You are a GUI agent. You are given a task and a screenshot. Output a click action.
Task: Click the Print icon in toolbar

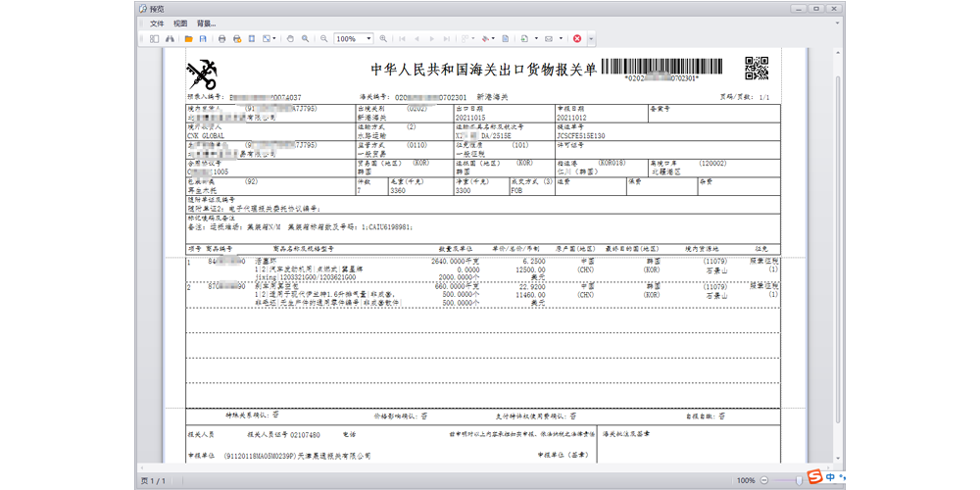pos(222,39)
